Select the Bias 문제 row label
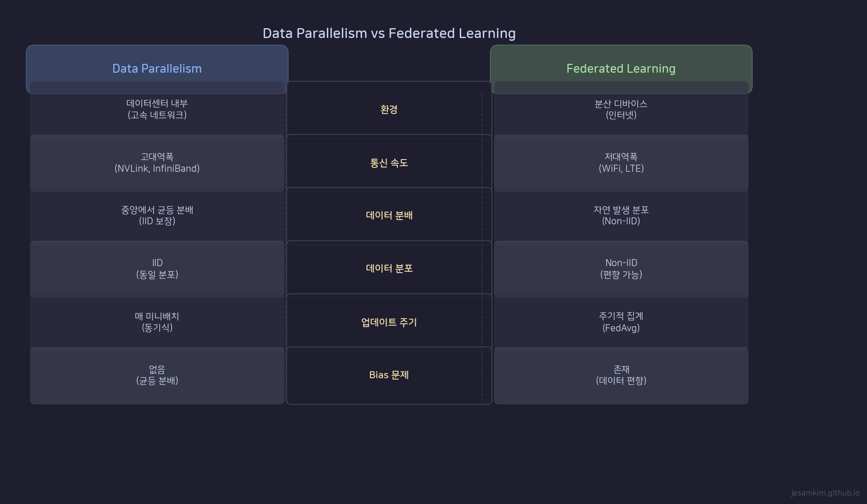Image resolution: width=867 pixels, height=504 pixels. 389,375
